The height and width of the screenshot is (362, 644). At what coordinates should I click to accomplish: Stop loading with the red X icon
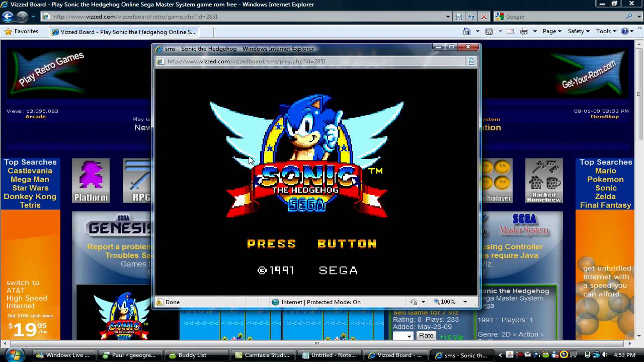pyautogui.click(x=484, y=17)
